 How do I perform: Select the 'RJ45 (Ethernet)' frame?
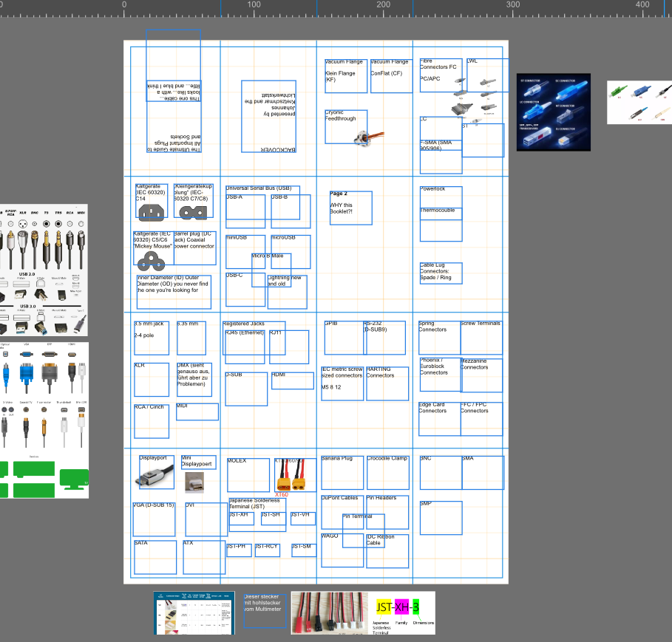(x=245, y=347)
